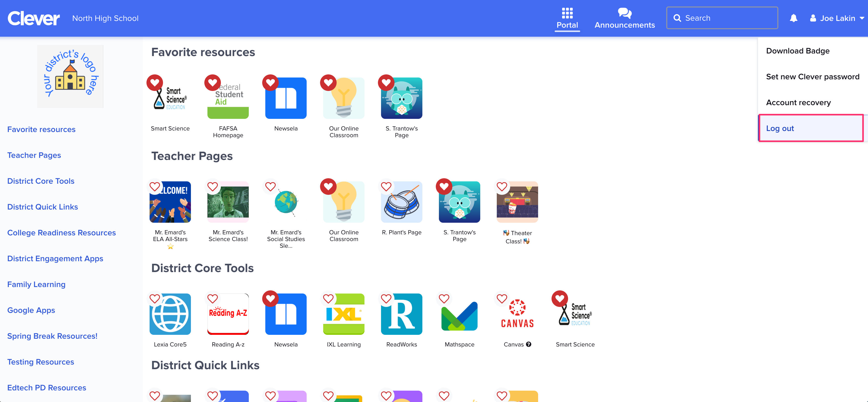Open Mr. Emard's ELA All-Stars page
The height and width of the screenshot is (402, 868).
pyautogui.click(x=170, y=202)
